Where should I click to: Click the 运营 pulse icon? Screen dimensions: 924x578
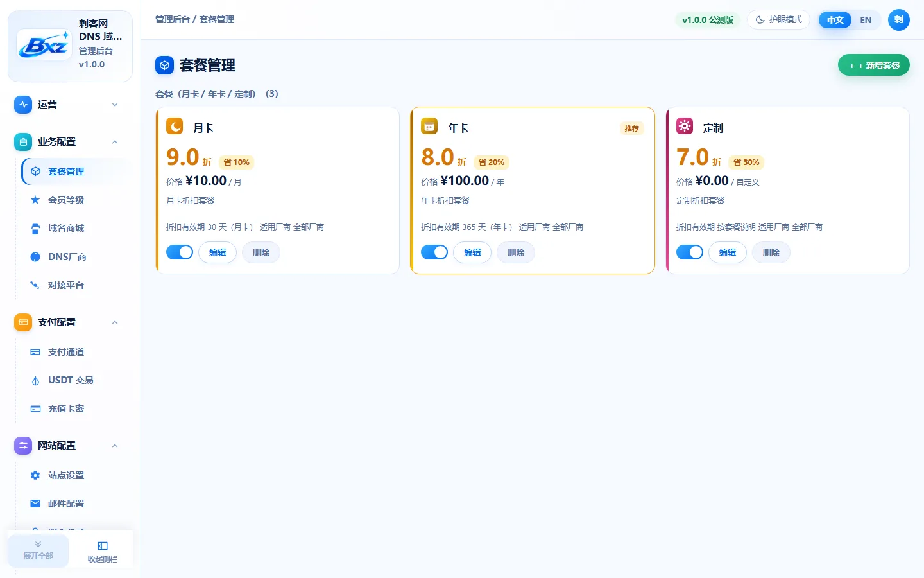tap(23, 105)
